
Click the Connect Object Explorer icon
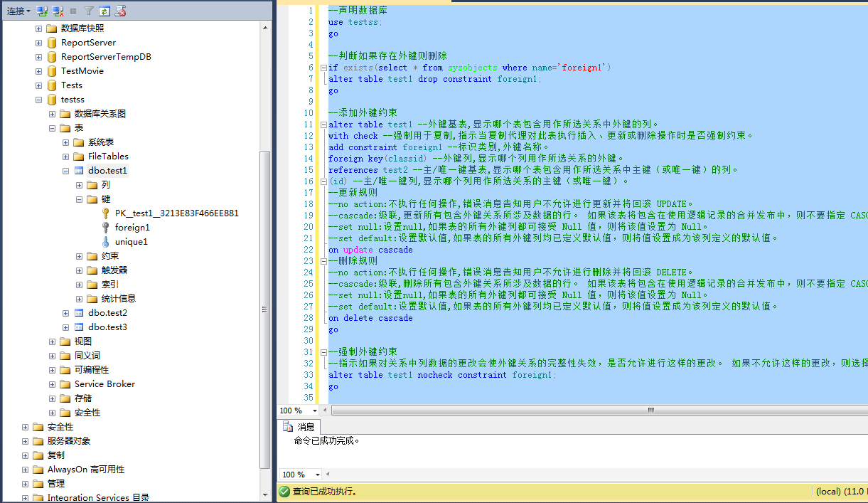tap(42, 11)
